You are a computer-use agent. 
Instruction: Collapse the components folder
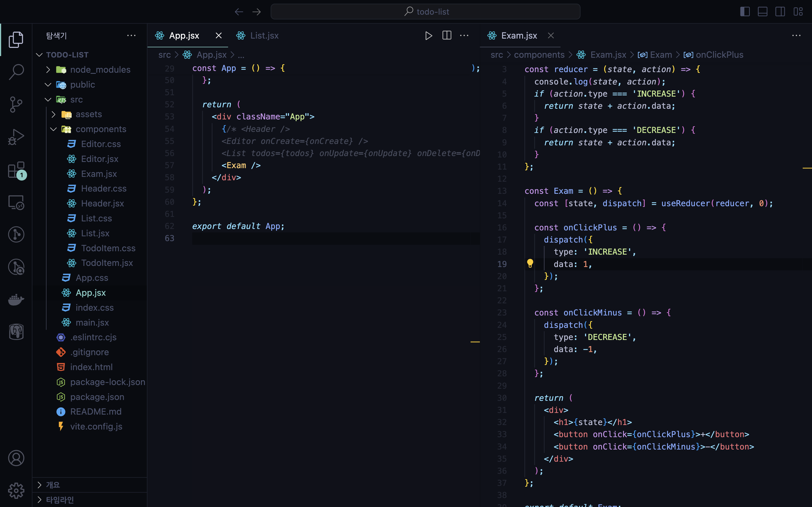(x=101, y=129)
